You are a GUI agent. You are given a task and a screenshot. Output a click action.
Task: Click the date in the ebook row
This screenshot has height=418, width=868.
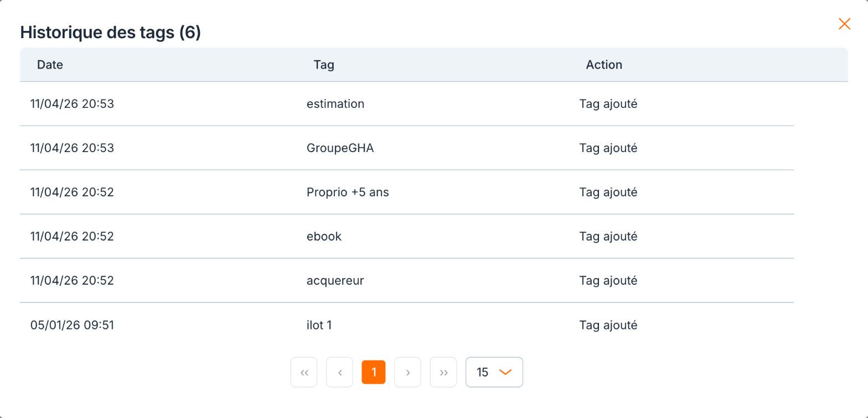tap(72, 237)
